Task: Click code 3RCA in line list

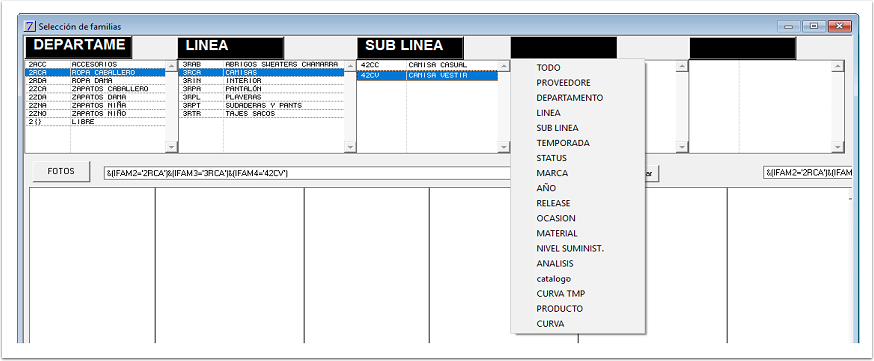Action: coord(192,72)
